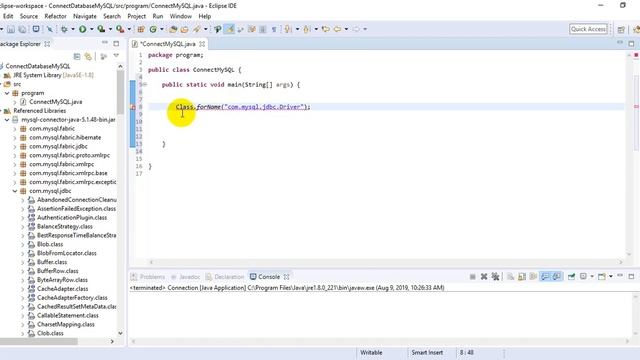The height and width of the screenshot is (360, 640).
Task: Open the Source menu
Action: point(29,16)
